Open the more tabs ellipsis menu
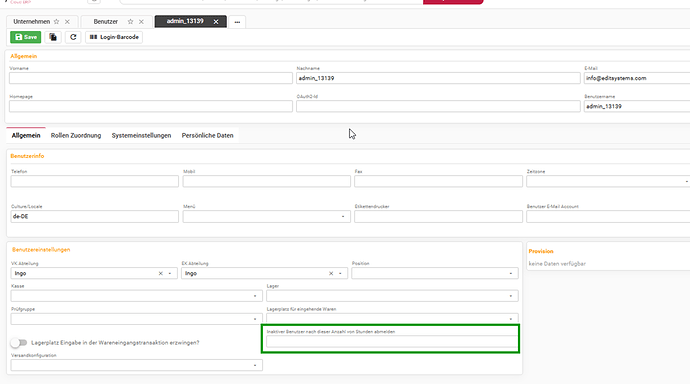Screen dimensions: 690x384 237,22
